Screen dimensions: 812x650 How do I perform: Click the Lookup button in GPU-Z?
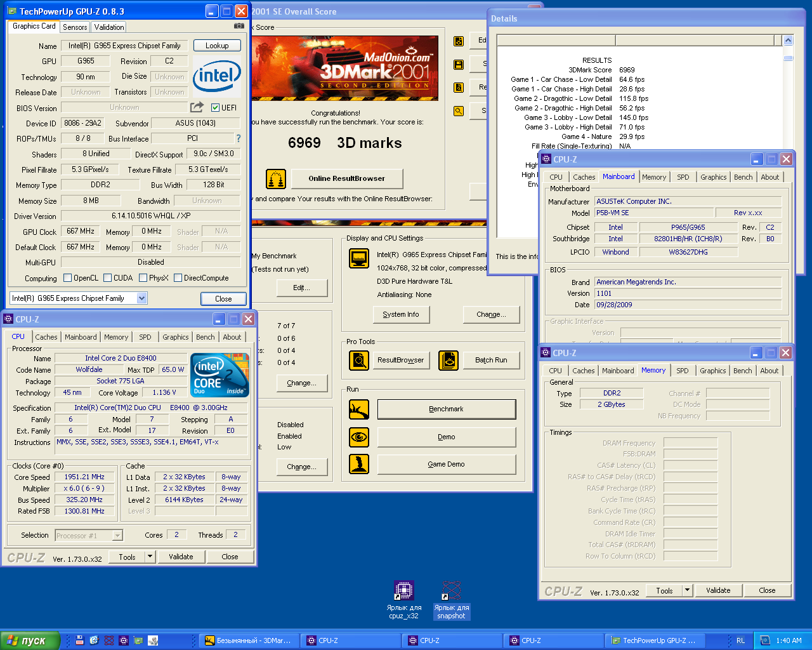(217, 46)
